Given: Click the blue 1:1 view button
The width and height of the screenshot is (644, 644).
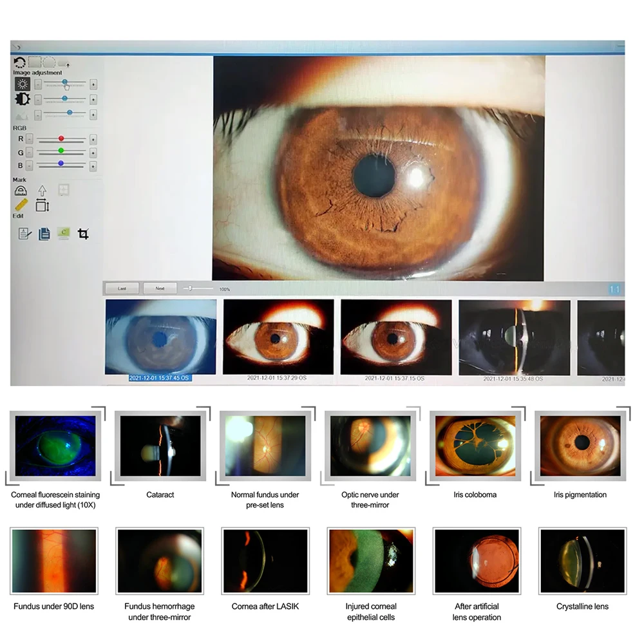Looking at the screenshot, I should pos(615,290).
